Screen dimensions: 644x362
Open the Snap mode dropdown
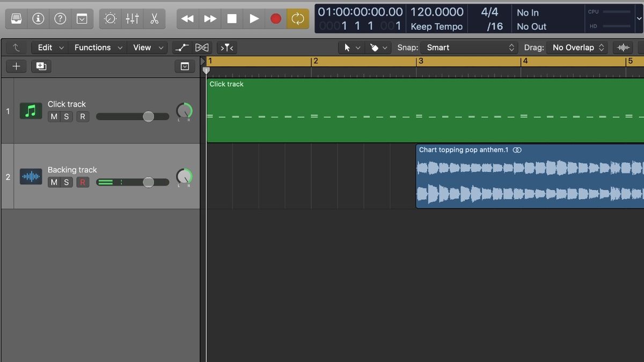pos(470,47)
